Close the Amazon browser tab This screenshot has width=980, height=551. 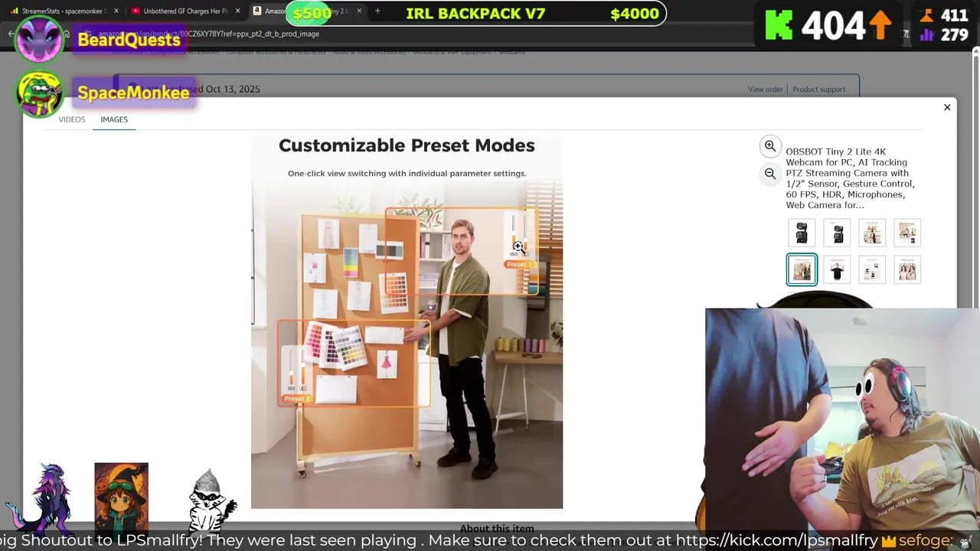[x=359, y=11]
